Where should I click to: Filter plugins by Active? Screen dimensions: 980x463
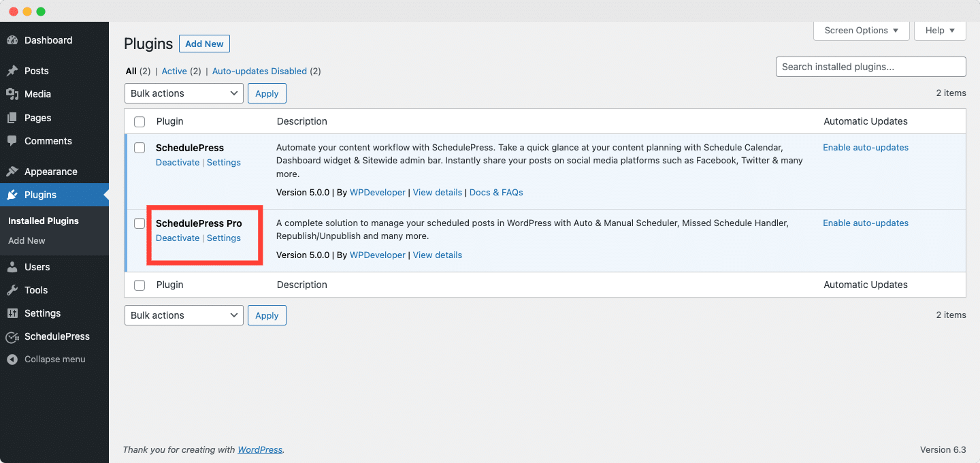[x=174, y=71]
